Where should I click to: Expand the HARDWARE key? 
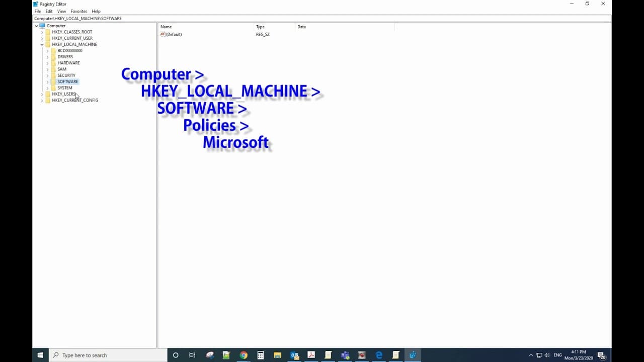click(x=47, y=63)
